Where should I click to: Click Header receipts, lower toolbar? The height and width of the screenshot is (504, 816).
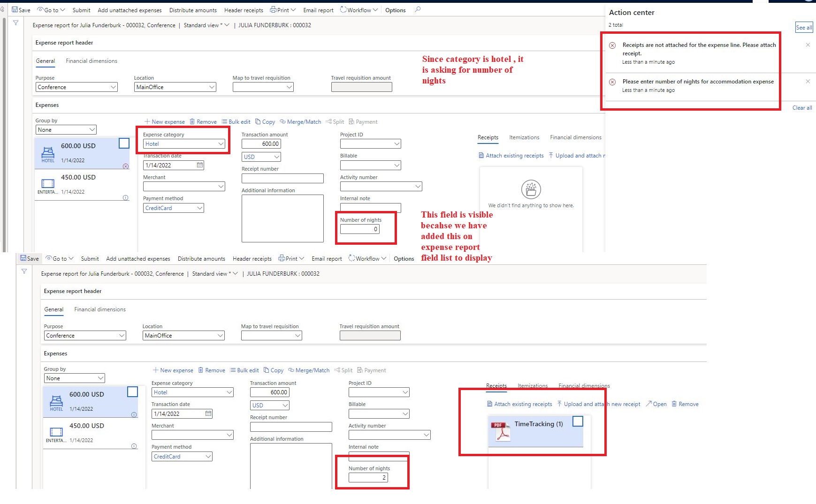[252, 258]
